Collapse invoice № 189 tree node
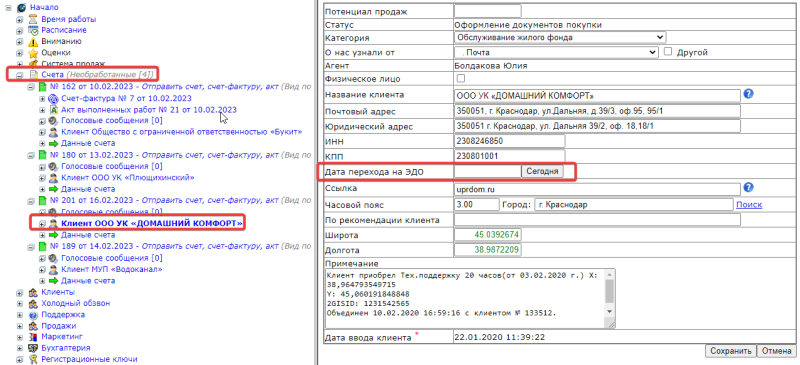The height and width of the screenshot is (365, 800). [31, 247]
